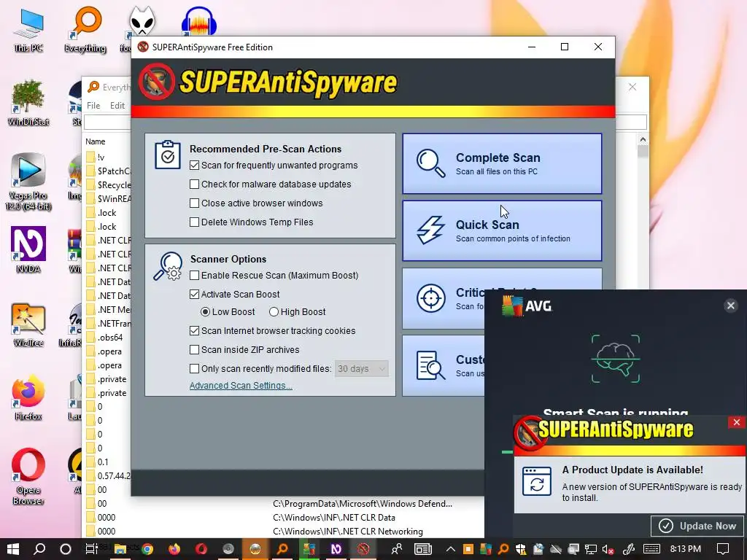Image resolution: width=747 pixels, height=560 pixels.
Task: Toggle Scan Internet browser tracking cookies
Action: 194,330
